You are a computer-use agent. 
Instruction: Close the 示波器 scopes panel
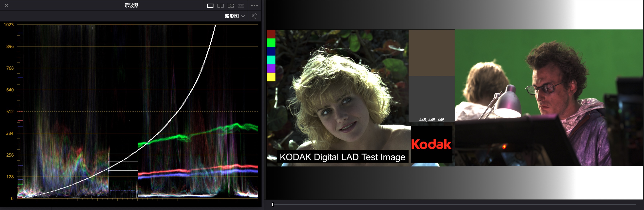[x=7, y=5]
